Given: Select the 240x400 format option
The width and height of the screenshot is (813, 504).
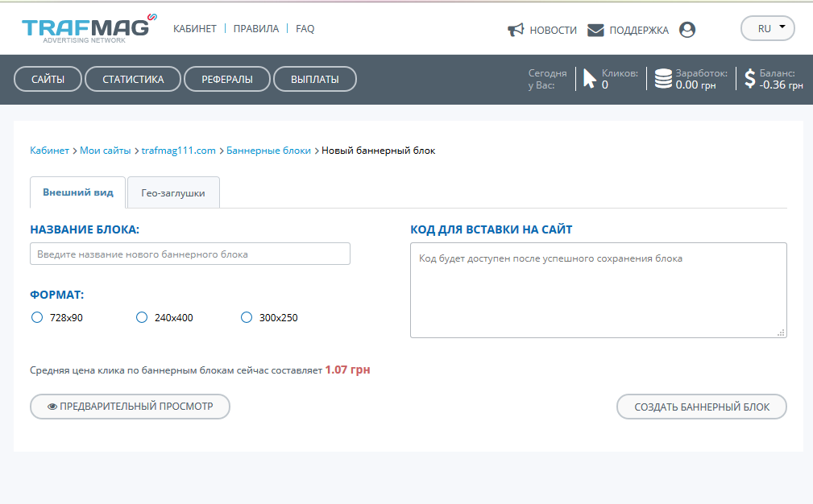Looking at the screenshot, I should (142, 317).
